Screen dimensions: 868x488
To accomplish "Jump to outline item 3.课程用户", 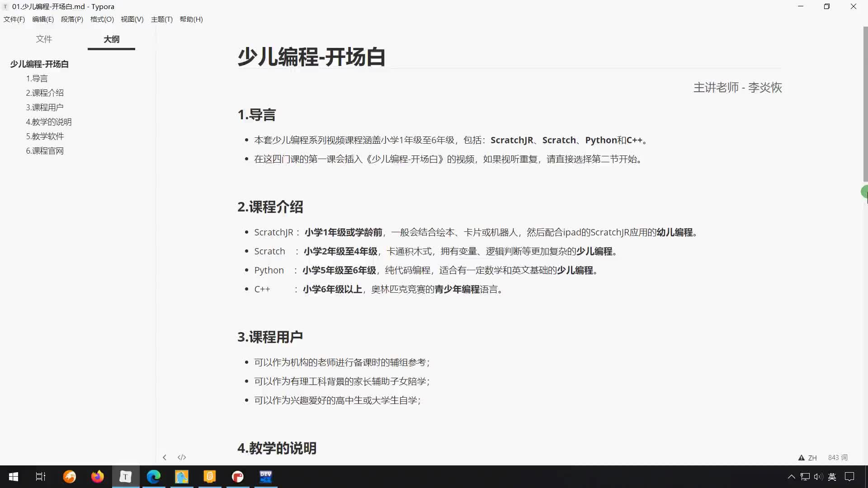I will (x=45, y=108).
